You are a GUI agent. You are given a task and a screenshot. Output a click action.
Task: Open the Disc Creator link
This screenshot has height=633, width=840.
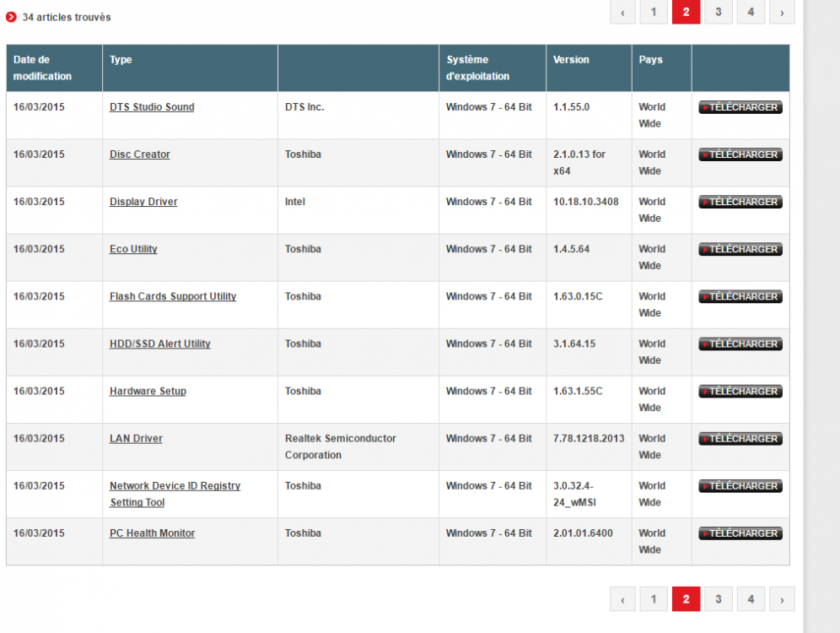(x=139, y=154)
